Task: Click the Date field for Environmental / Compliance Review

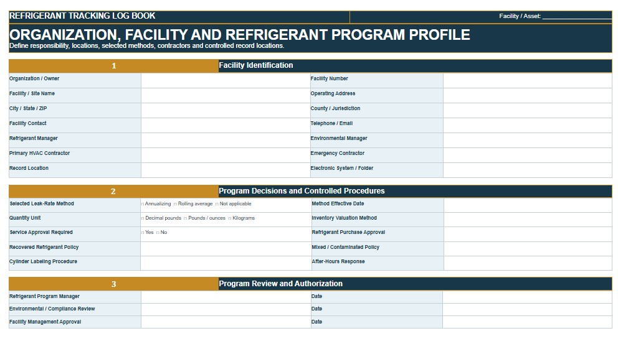Action: click(527, 310)
